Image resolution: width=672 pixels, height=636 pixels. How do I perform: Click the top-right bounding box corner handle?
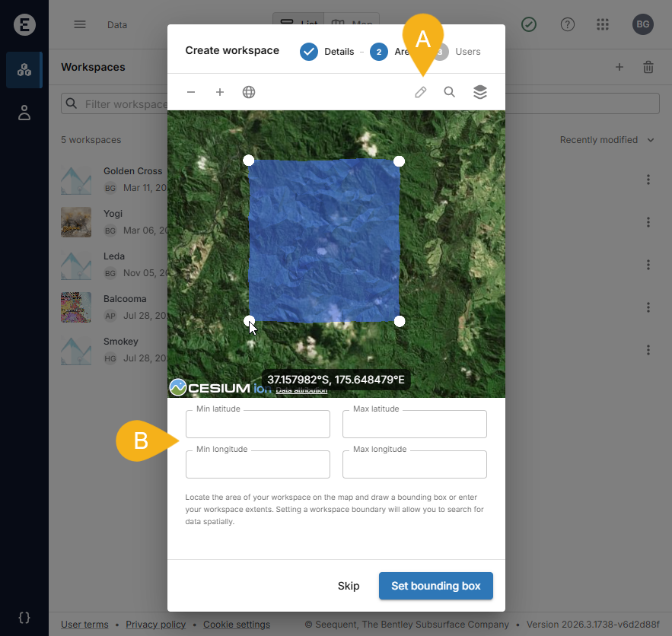pyautogui.click(x=399, y=161)
